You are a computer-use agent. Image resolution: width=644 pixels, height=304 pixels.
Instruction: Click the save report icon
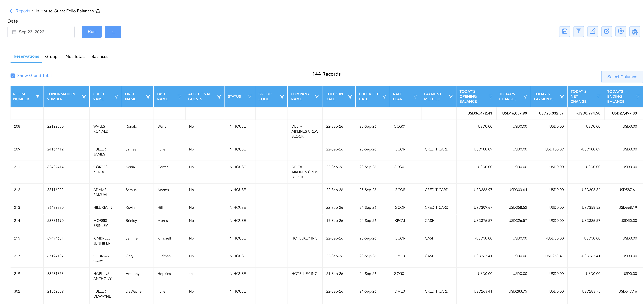(564, 31)
